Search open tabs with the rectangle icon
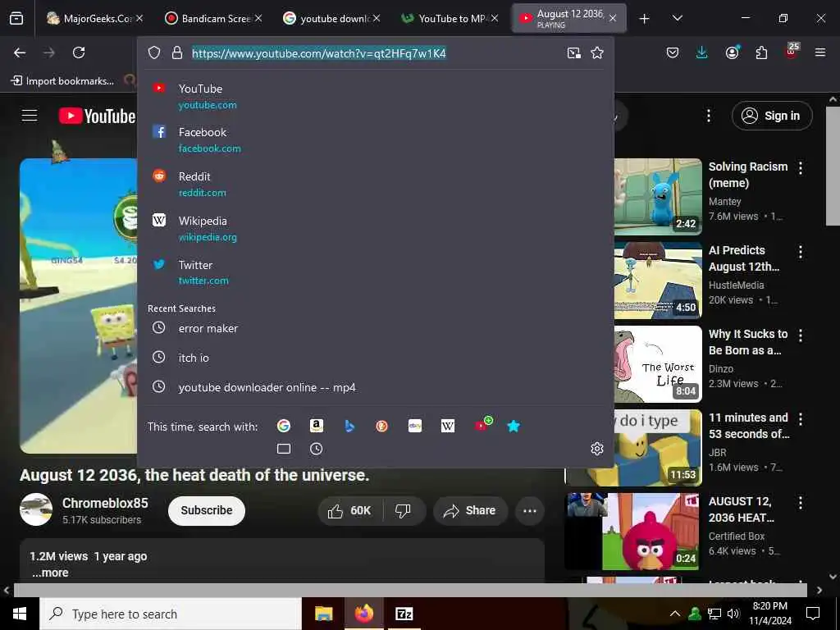This screenshot has height=630, width=840. point(283,449)
